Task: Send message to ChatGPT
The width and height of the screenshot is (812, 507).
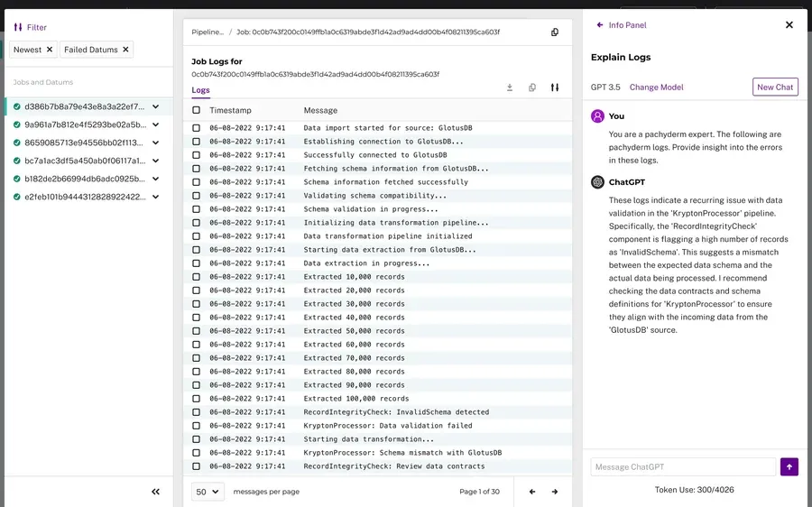Action: [789, 466]
